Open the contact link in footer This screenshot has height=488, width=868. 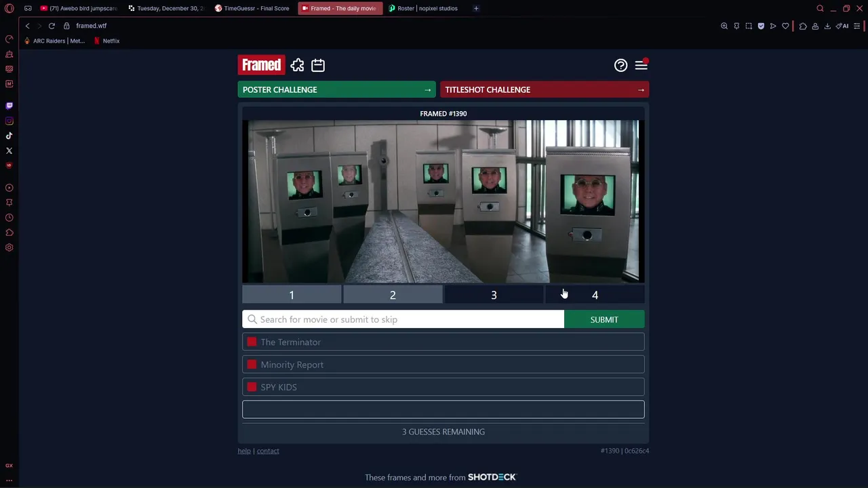(x=268, y=451)
